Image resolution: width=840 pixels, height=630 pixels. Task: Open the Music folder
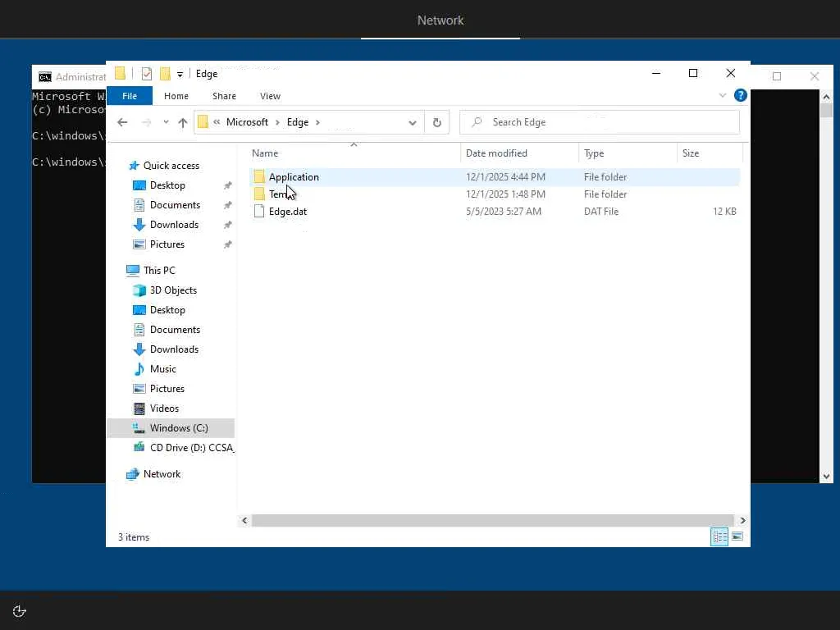pyautogui.click(x=163, y=369)
